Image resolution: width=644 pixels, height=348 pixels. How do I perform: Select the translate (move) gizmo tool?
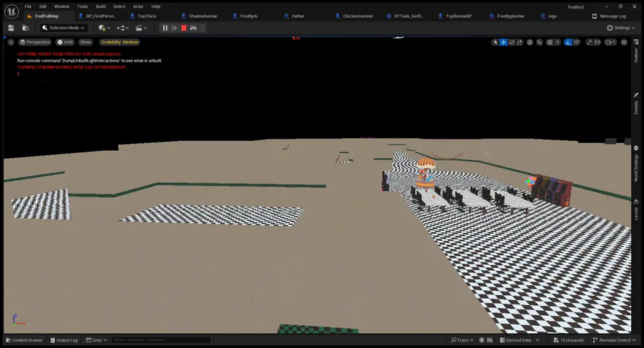pos(503,42)
